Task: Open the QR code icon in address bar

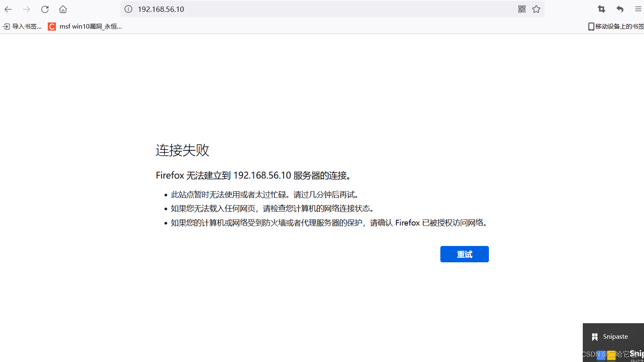Action: pyautogui.click(x=522, y=9)
